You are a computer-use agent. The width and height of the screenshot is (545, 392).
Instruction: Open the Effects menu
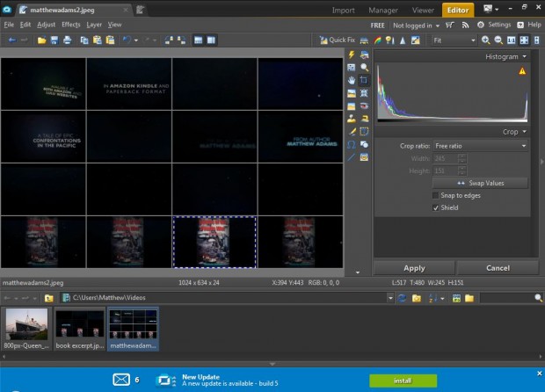tap(71, 25)
